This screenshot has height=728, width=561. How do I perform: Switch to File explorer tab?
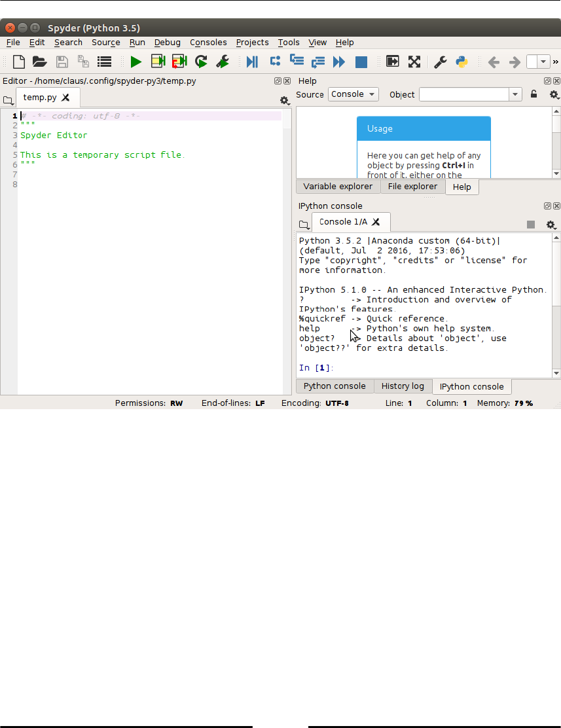coord(413,187)
